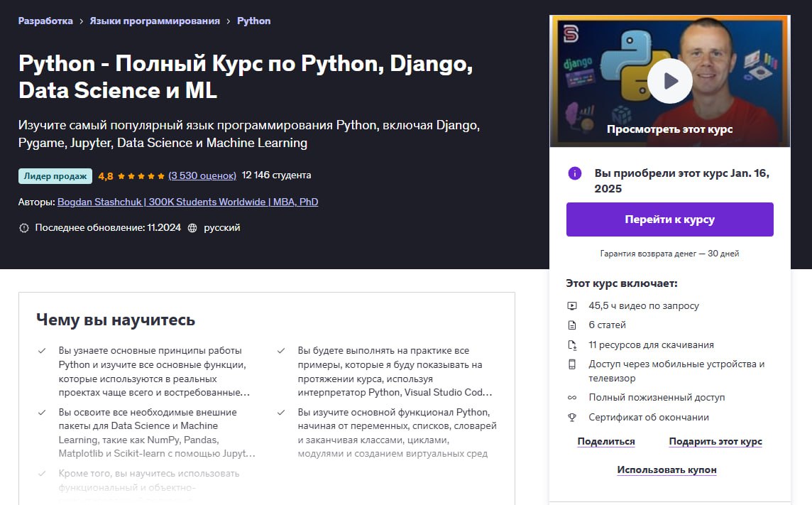Click the downloadable resources icon
812x505 pixels.
(x=571, y=345)
